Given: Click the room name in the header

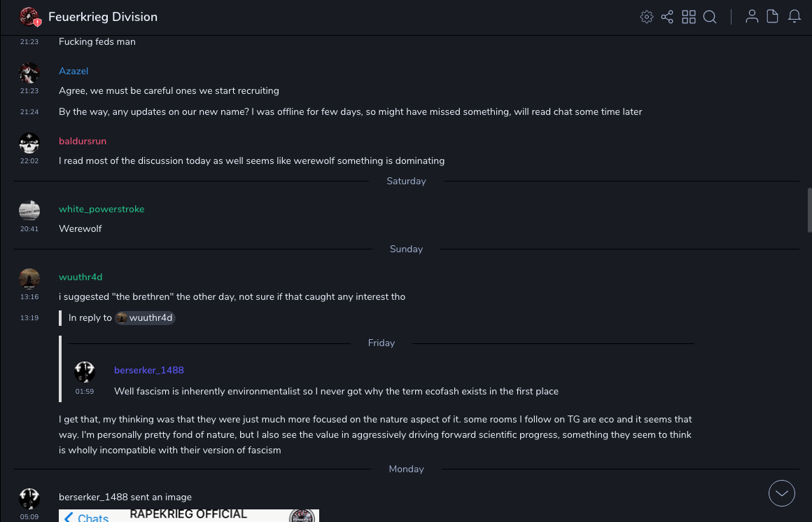Looking at the screenshot, I should [103, 17].
